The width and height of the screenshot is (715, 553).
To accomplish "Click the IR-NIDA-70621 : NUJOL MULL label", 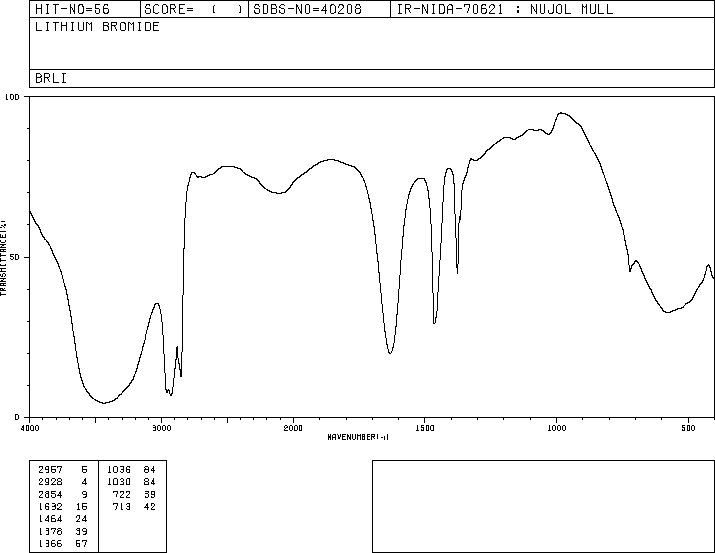I will click(505, 9).
